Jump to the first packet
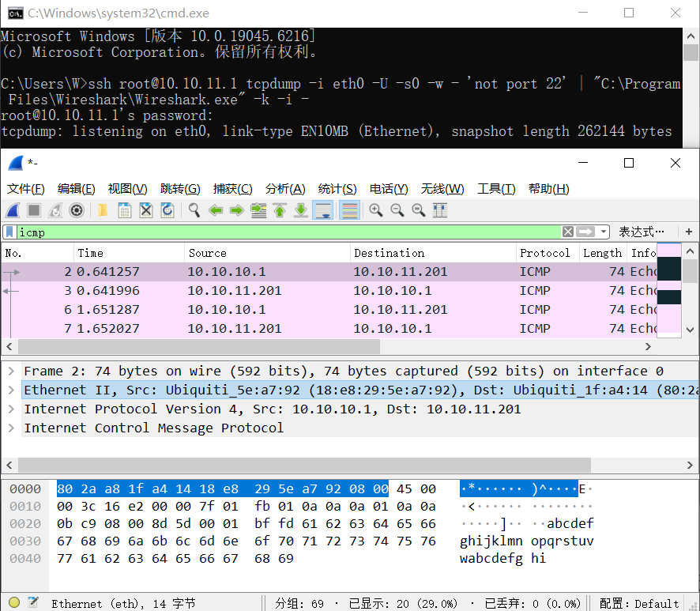Image resolution: width=700 pixels, height=611 pixels. point(280,210)
